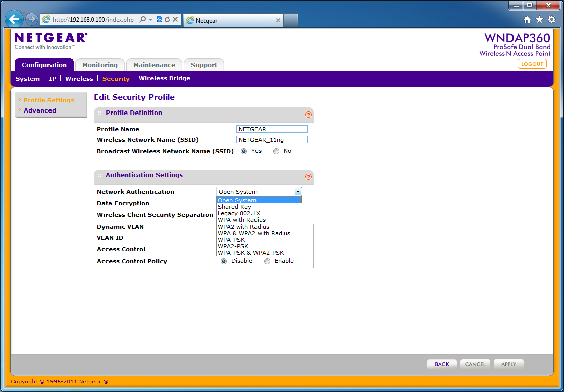Open the IP submenu
This screenshot has height=392, width=564.
53,79
